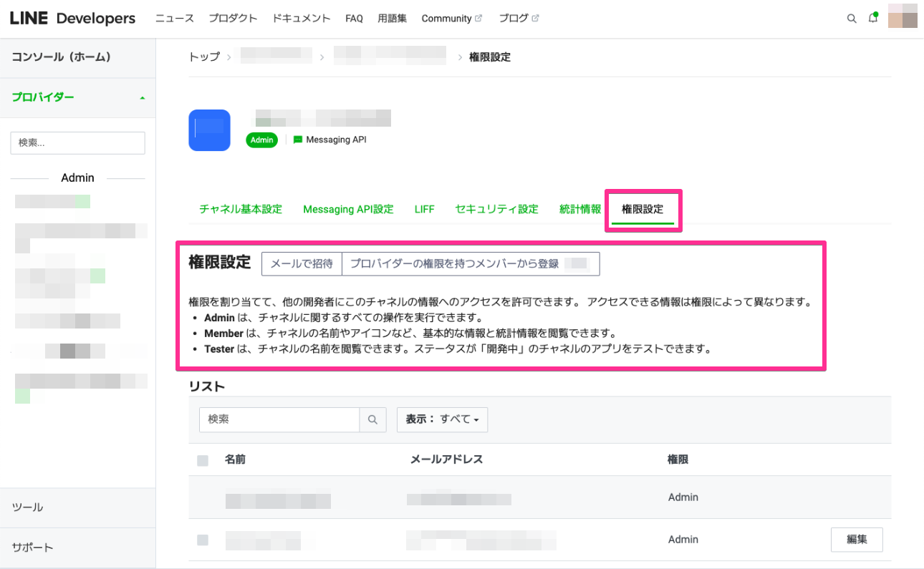Open the user profile avatar
Screen dimensions: 924x569
(x=903, y=16)
